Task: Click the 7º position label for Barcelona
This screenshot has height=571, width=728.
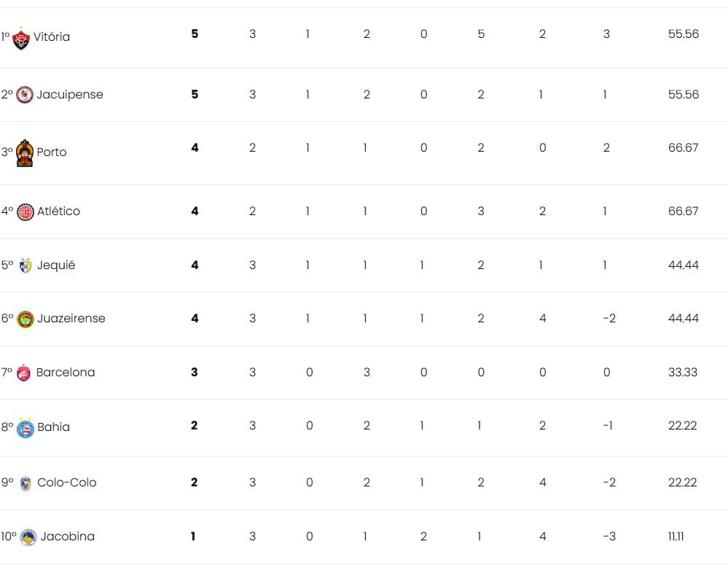Action: pyautogui.click(x=7, y=372)
